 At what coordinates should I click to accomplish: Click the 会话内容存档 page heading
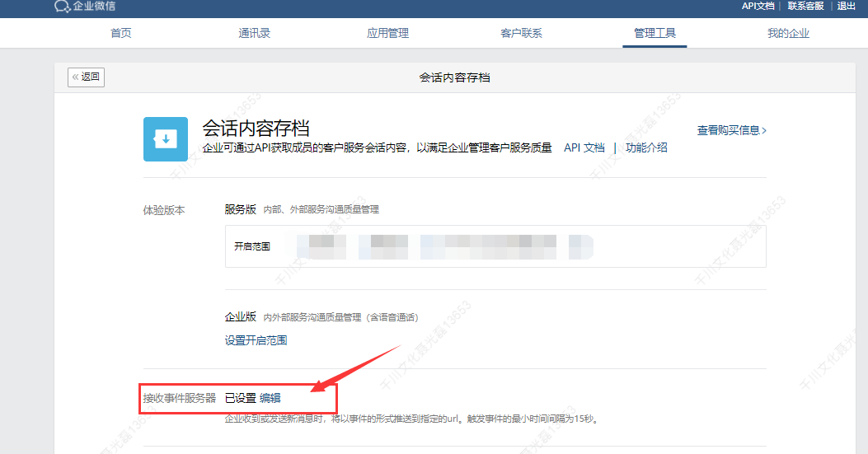(x=256, y=129)
